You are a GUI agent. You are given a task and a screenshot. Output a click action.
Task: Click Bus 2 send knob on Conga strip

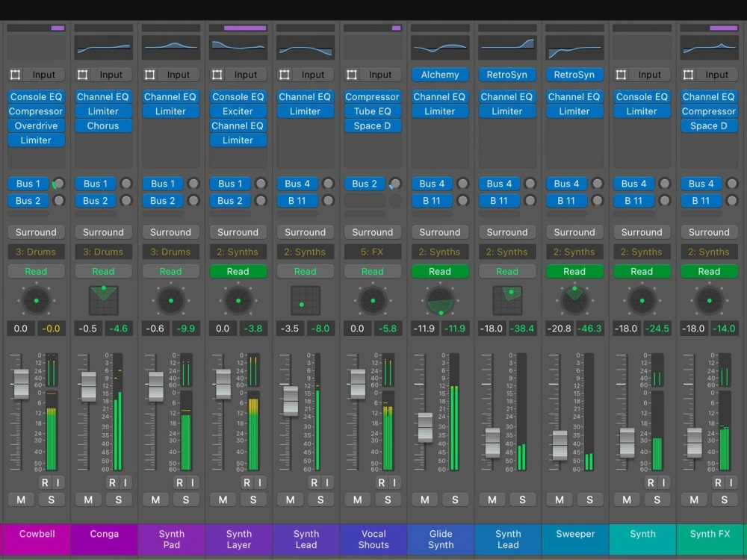click(126, 200)
